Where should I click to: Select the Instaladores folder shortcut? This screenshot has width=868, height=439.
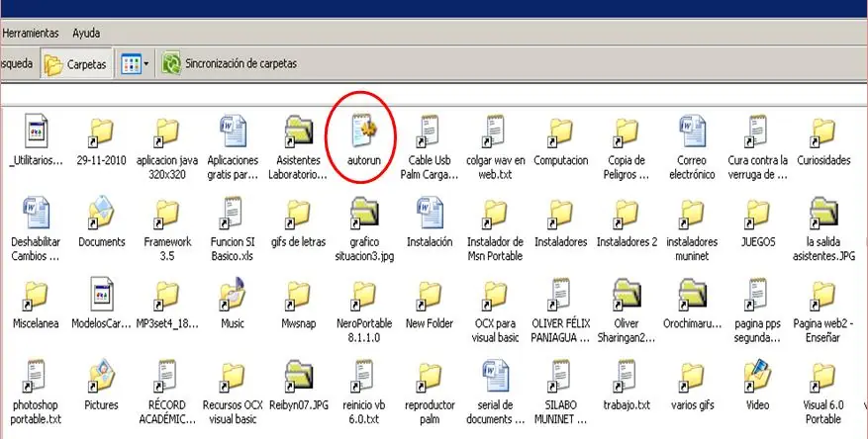(x=561, y=215)
